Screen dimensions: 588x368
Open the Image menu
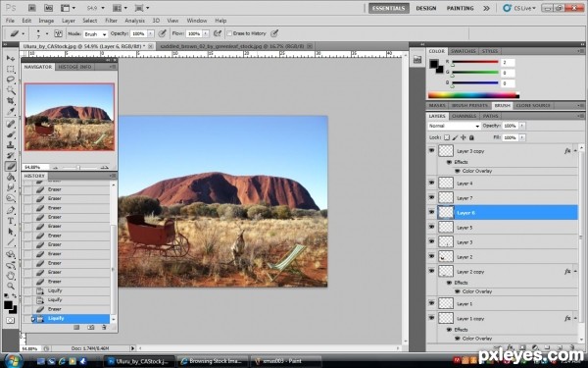(x=46, y=21)
